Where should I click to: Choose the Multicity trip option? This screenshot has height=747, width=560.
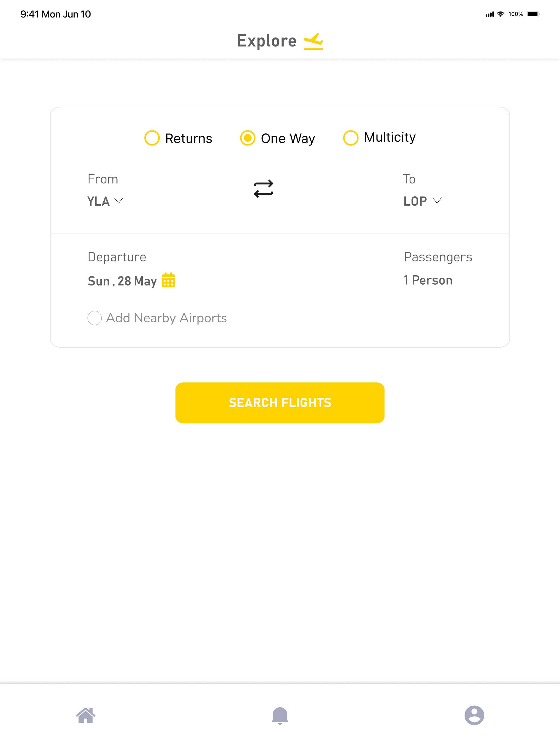[379, 138]
